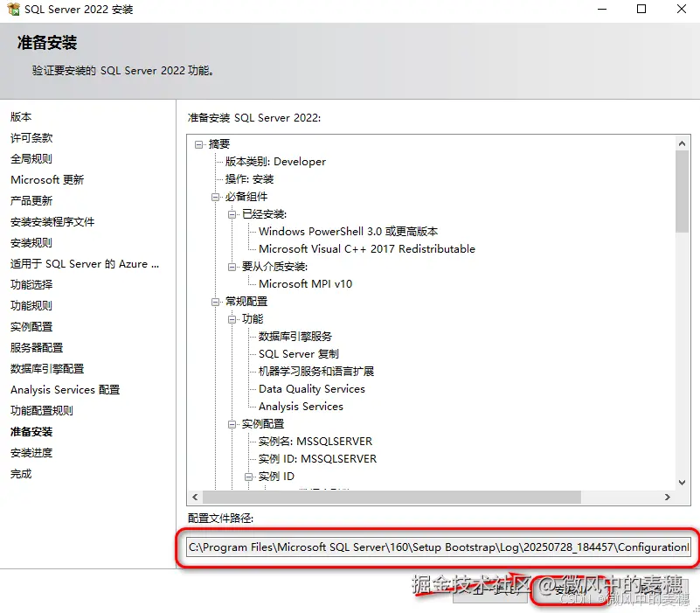Click the horizontal scrollbar thumb
700x613 pixels.
point(392,497)
